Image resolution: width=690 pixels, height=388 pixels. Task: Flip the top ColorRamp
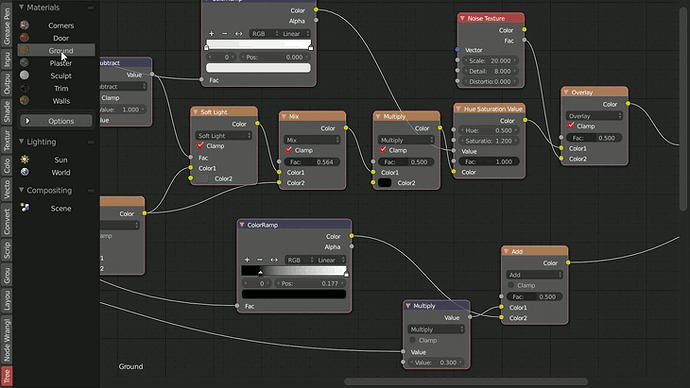239,33
